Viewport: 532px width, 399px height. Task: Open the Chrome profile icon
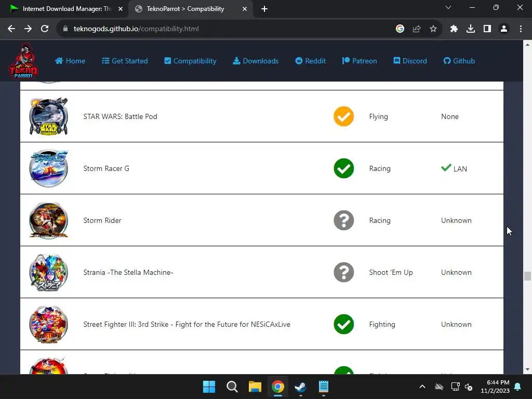coord(504,29)
